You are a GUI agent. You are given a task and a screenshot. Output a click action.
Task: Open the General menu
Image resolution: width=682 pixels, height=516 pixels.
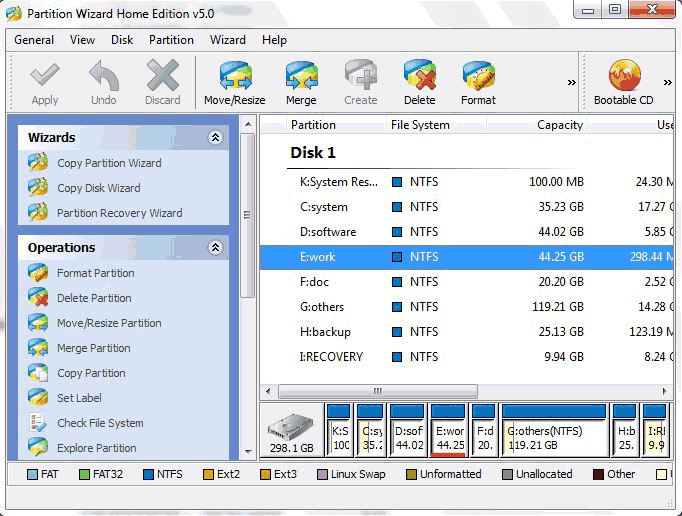point(34,40)
